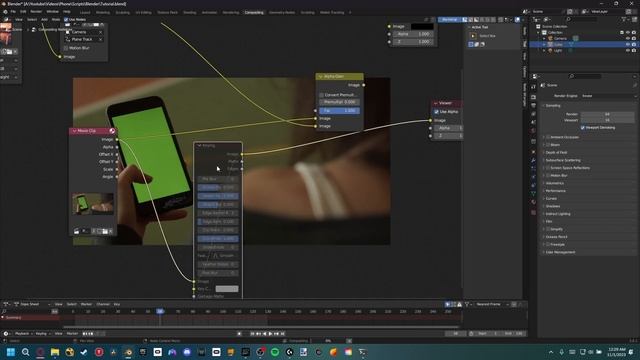Jump to the end frame button
This screenshot has height=360, width=640.
coord(282,334)
